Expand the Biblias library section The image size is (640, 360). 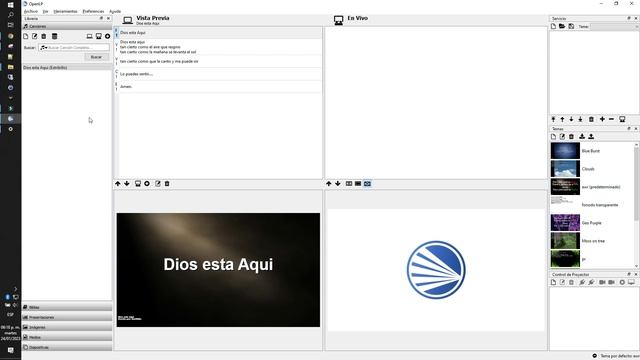point(67,307)
